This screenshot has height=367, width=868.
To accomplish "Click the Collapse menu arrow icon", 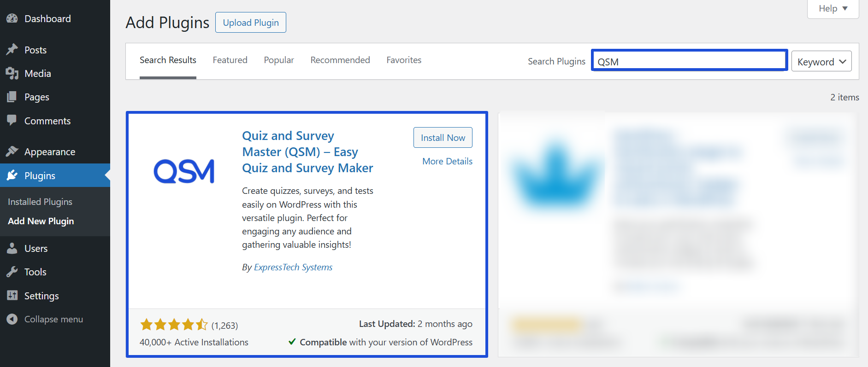I will coord(12,319).
